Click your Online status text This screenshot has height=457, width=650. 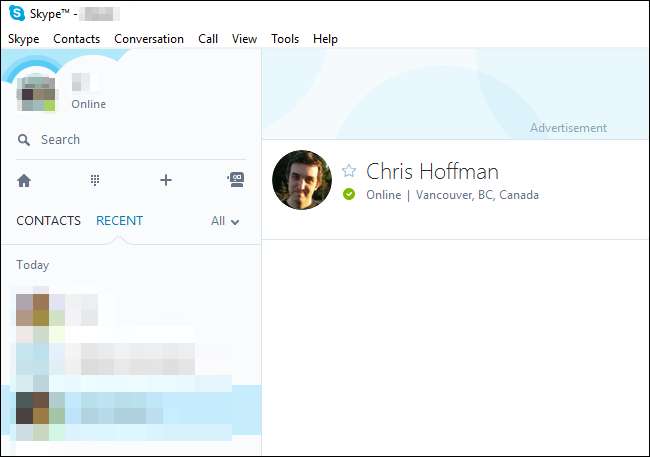point(88,104)
